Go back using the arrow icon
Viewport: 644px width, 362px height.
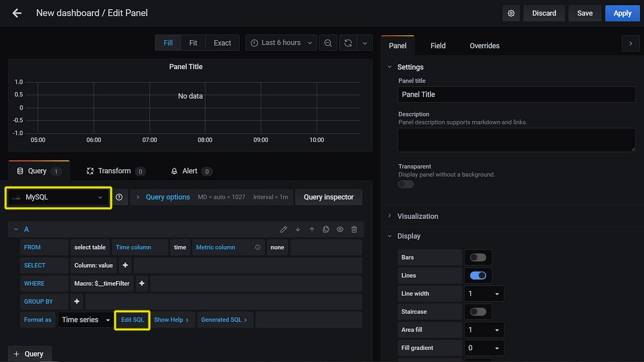[x=17, y=13]
